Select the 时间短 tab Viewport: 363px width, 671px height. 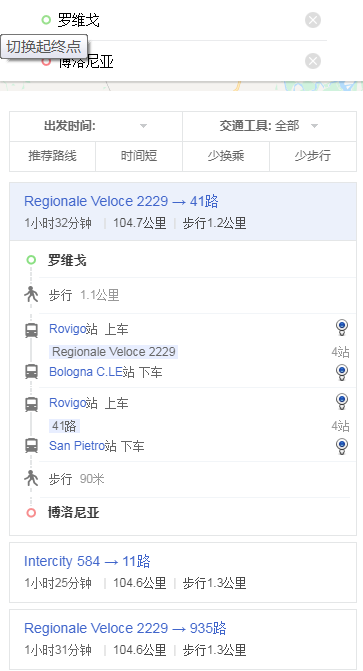139,156
